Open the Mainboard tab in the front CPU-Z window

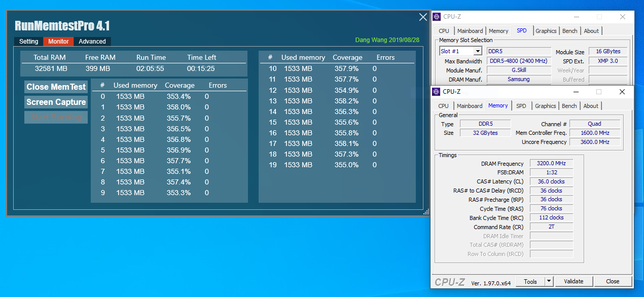(470, 106)
